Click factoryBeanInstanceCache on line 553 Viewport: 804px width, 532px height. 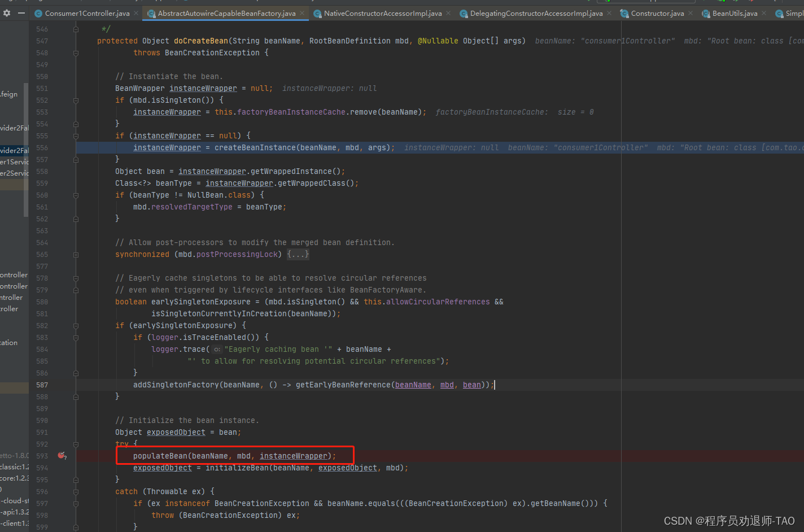291,112
